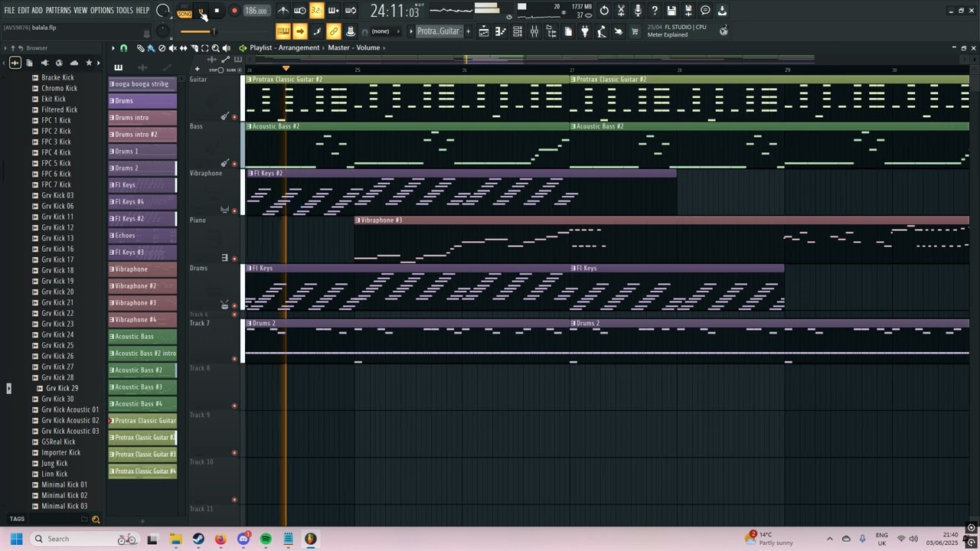980x551 pixels.
Task: Open the Project picker (copy pages) icon
Action: click(568, 31)
